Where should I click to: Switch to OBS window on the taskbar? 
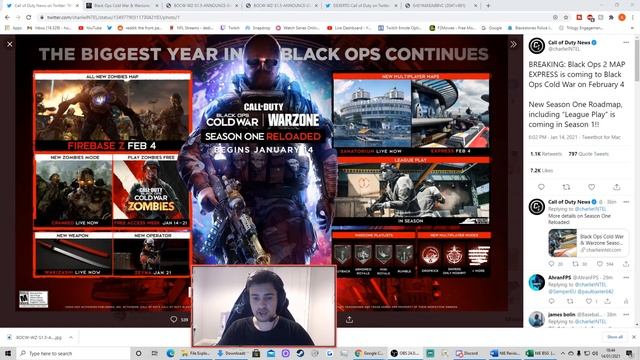click(x=405, y=353)
